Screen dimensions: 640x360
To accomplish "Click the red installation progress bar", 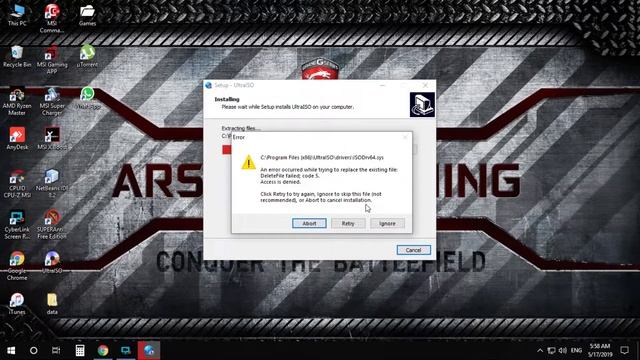I will [x=227, y=150].
